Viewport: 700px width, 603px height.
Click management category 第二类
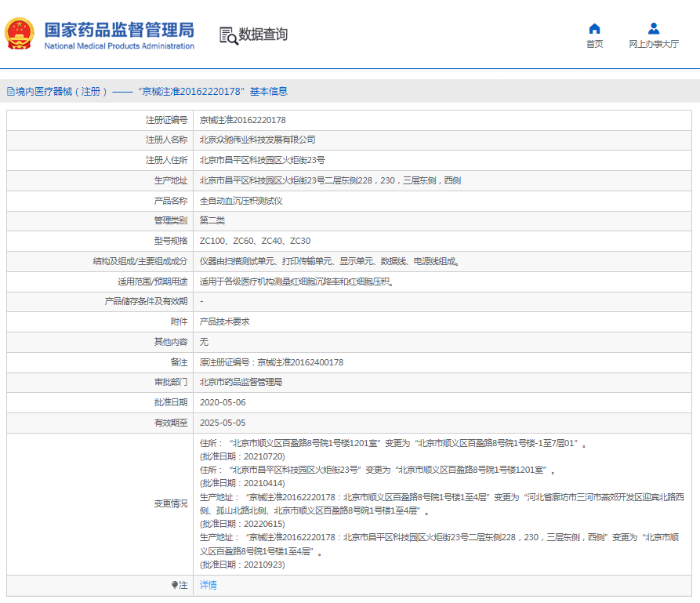click(212, 220)
